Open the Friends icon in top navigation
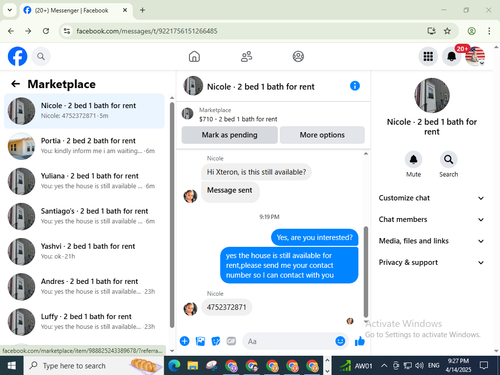Image resolution: width=500 pixels, height=375 pixels. point(247,56)
